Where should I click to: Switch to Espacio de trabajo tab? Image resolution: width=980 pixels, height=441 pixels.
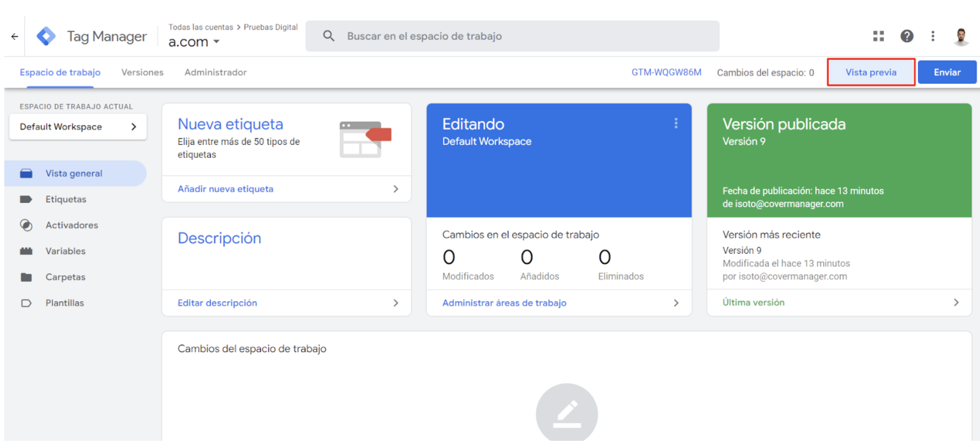point(60,72)
